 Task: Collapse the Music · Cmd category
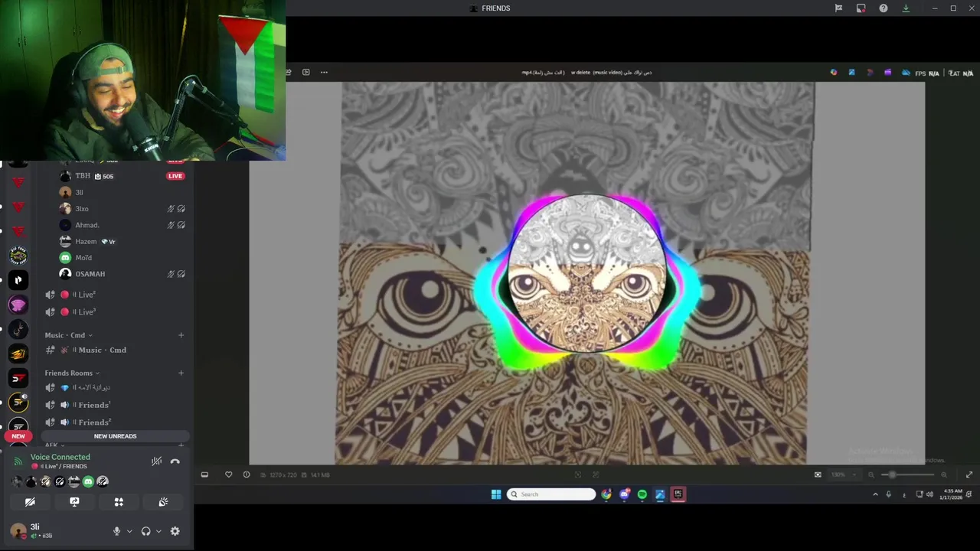68,335
